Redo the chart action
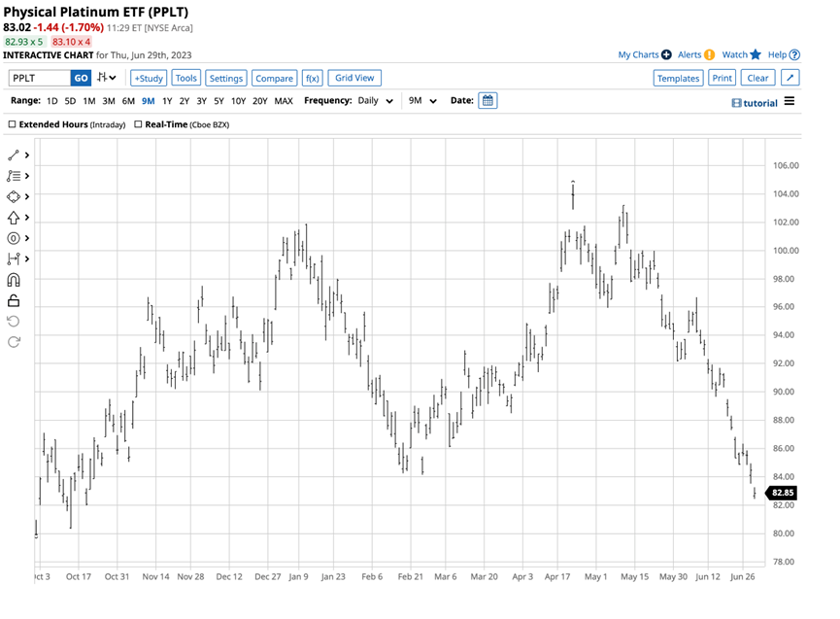 pos(14,342)
